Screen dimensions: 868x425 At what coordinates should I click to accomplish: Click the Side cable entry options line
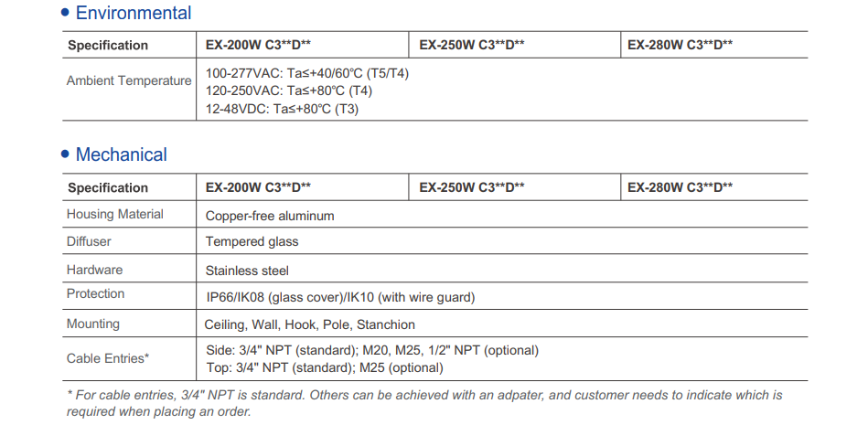click(x=372, y=350)
